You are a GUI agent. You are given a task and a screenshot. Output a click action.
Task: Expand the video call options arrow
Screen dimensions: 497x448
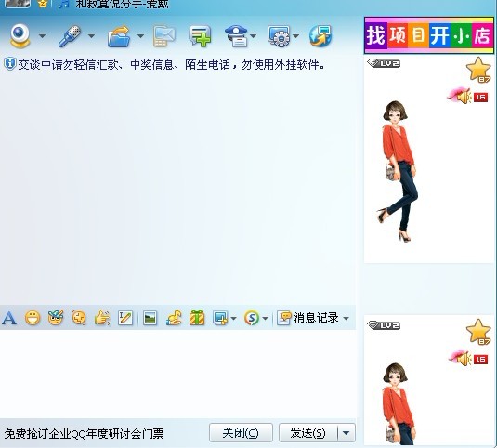click(x=42, y=36)
